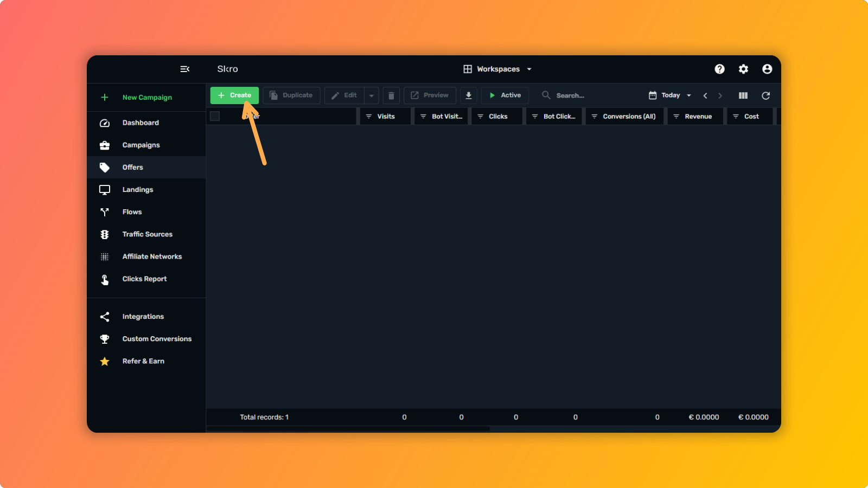
Task: Open the Today date range dropdown
Action: 670,95
